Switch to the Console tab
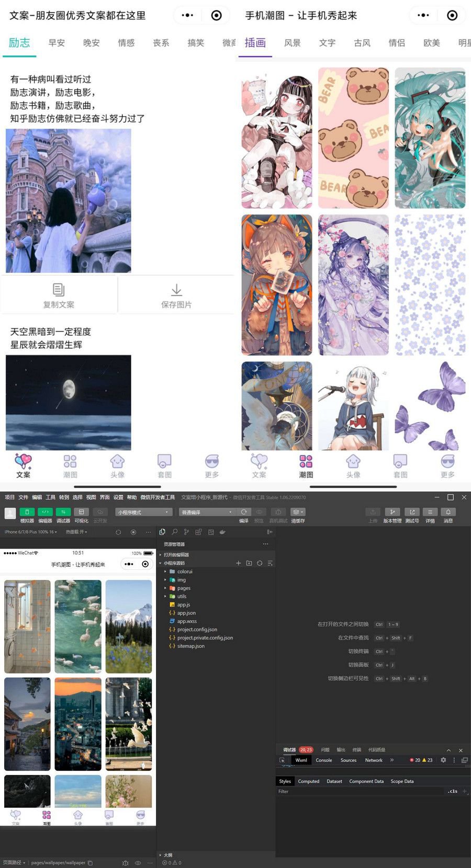471x868 pixels. coord(324,760)
